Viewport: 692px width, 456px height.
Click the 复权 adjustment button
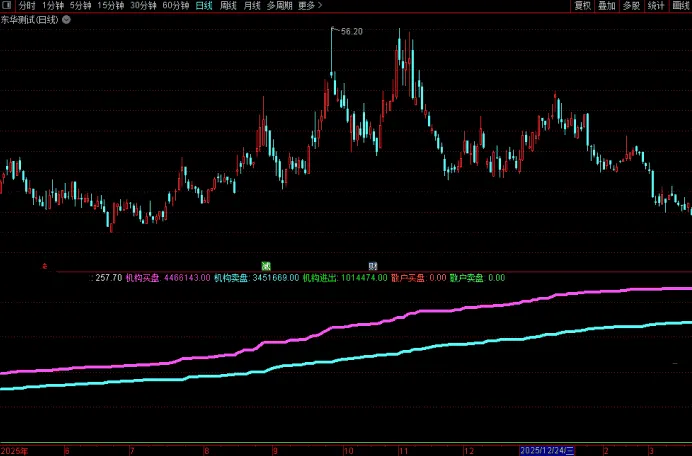coord(583,6)
